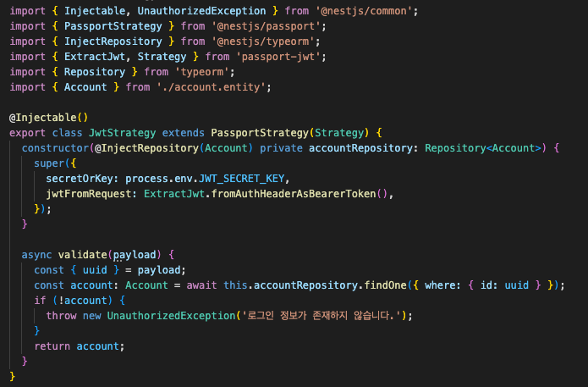Select UnauthorizedException in the first import line
This screenshot has width=588, height=387.
[201, 11]
